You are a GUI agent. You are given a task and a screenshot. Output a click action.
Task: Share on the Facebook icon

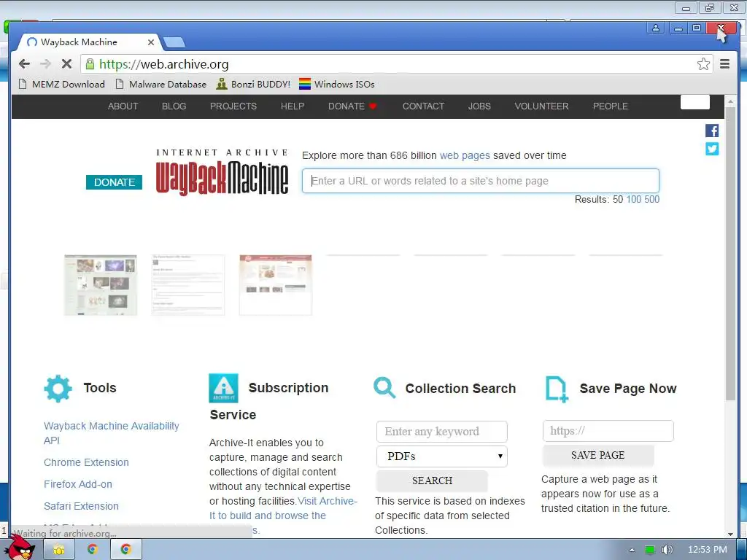pos(712,131)
